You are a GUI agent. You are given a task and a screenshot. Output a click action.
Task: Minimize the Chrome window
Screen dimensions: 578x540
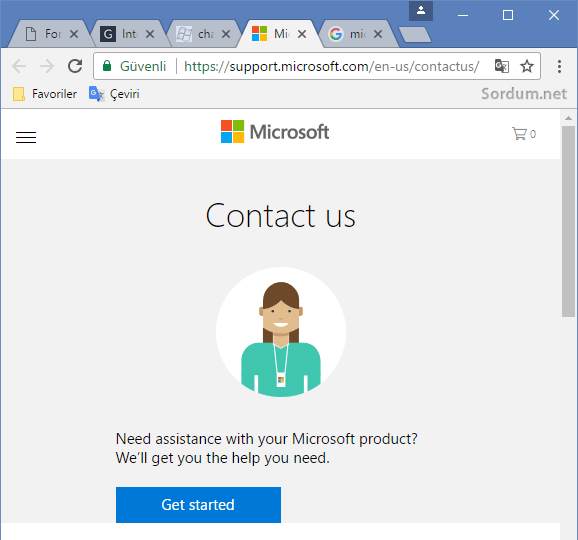[463, 15]
